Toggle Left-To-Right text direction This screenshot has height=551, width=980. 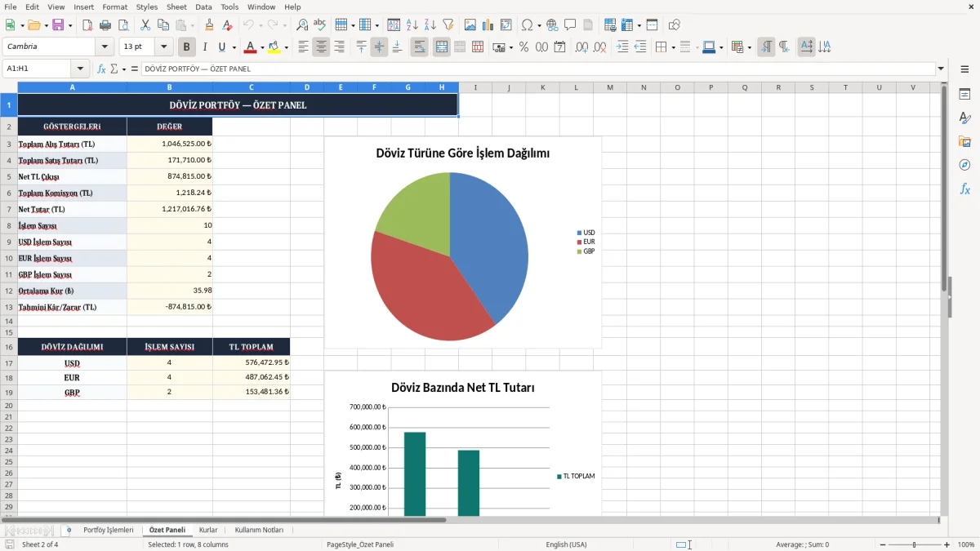click(766, 47)
